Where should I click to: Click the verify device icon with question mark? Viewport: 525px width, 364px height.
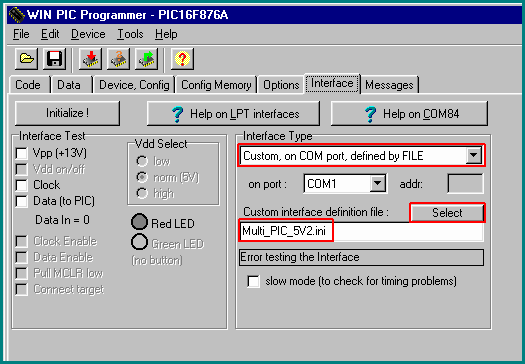[119, 59]
